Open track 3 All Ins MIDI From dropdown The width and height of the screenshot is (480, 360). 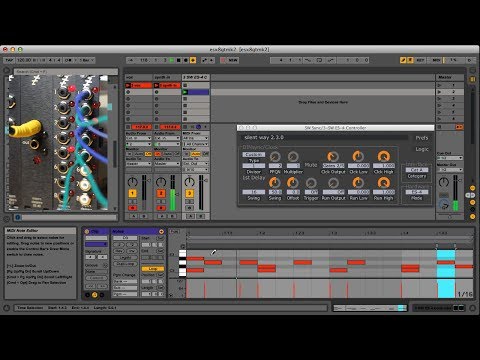coord(196,138)
